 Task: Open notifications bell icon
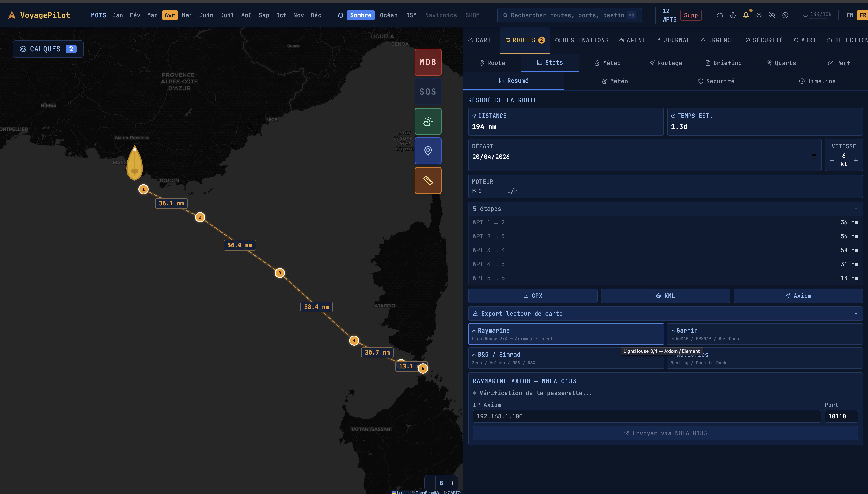[746, 15]
